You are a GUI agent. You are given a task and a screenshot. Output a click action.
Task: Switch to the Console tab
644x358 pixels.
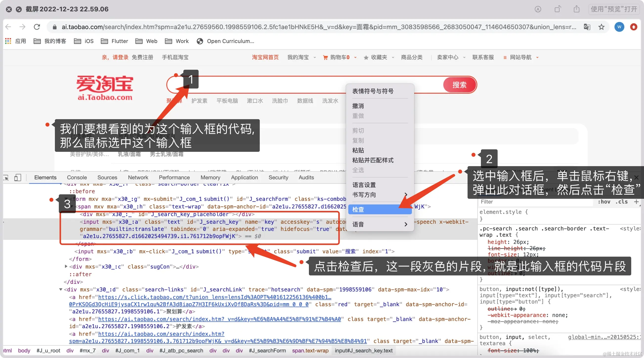click(x=77, y=177)
